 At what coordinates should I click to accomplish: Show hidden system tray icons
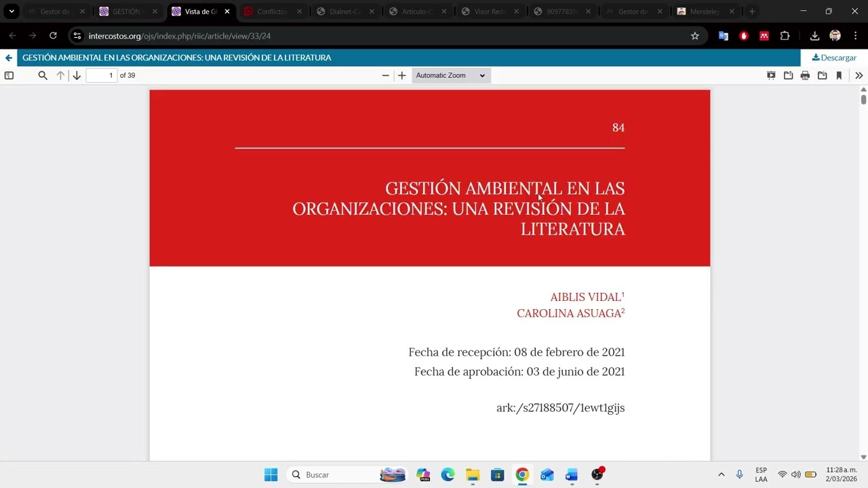[721, 474]
